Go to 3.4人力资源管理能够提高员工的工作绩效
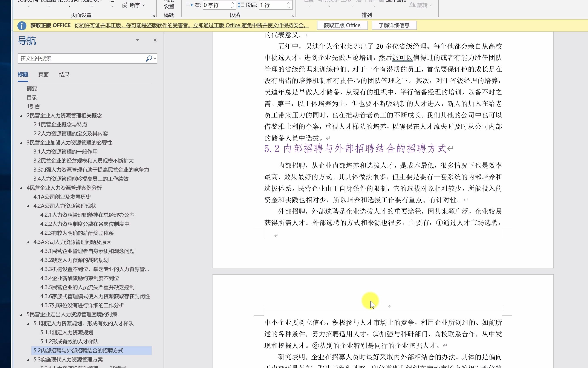This screenshot has width=588, height=368. click(81, 179)
